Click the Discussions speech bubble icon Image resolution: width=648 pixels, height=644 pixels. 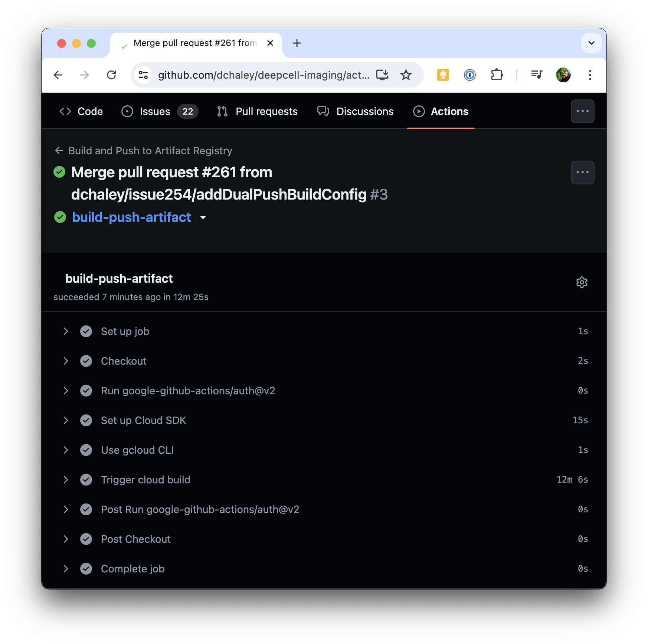tap(323, 111)
